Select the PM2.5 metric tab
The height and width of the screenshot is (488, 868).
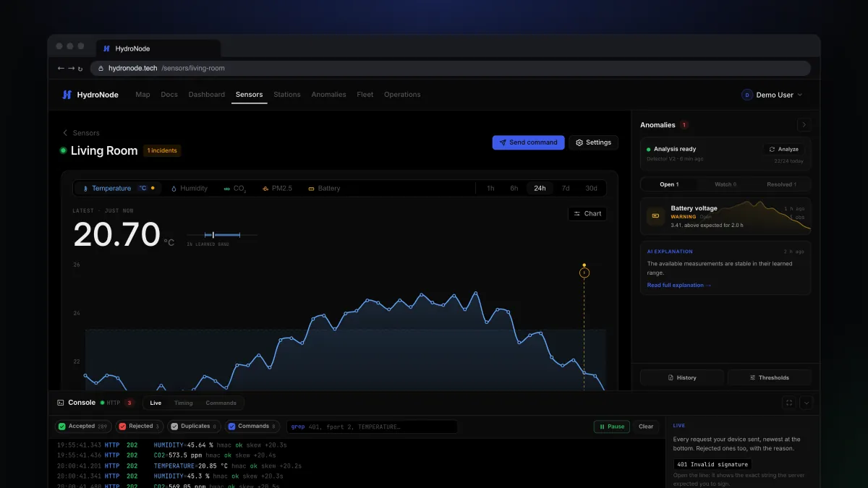(x=277, y=189)
